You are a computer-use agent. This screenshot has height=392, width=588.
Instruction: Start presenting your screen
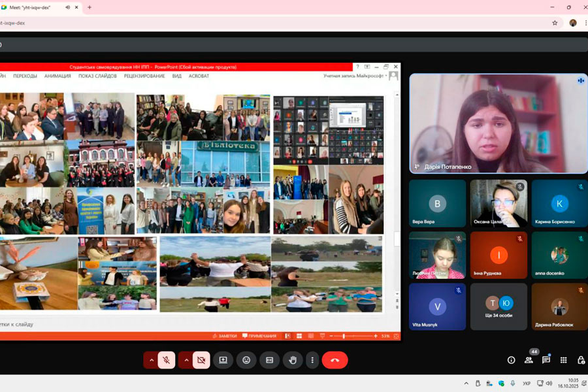pos(223,360)
